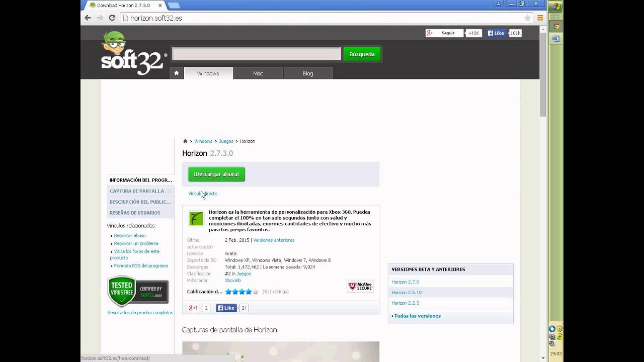The height and width of the screenshot is (362, 644).
Task: Click the Tested Virus Free badge
Action: click(138, 291)
